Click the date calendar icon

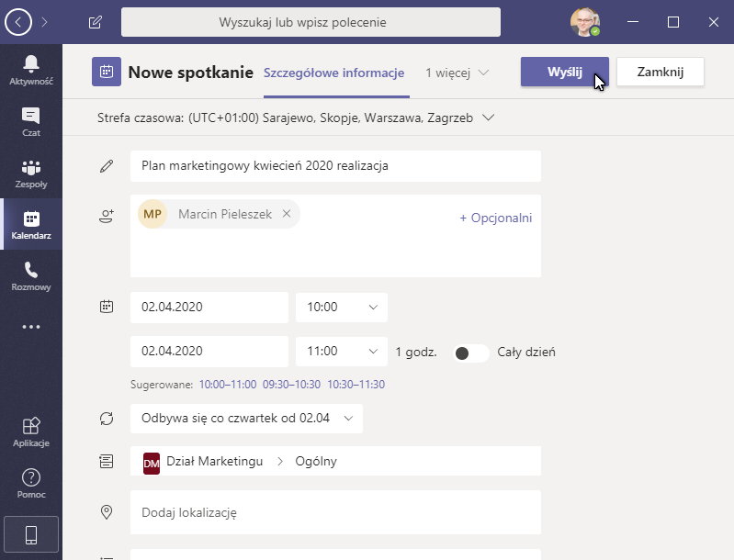point(107,307)
